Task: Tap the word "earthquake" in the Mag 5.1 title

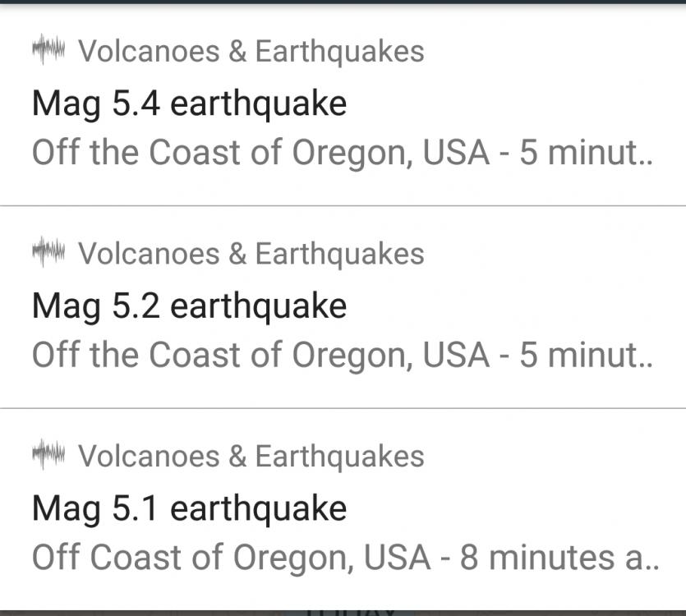Action: point(258,508)
